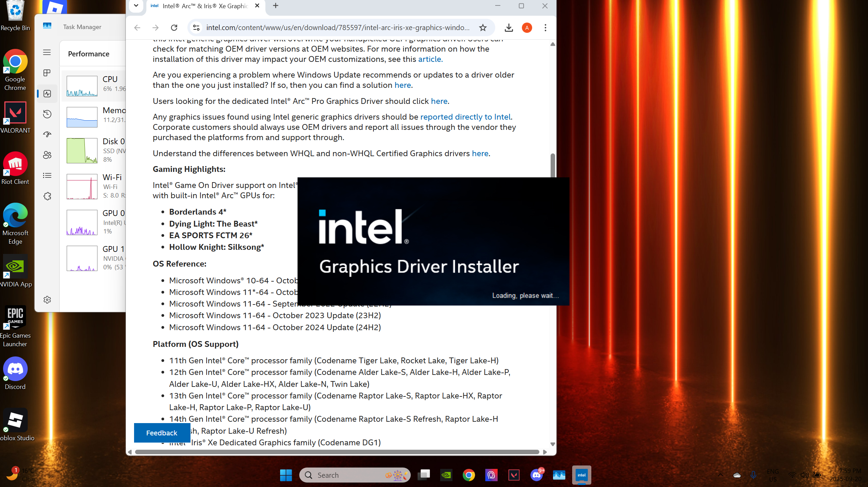Viewport: 868px width, 487px height.
Task: Open Details page in Task Manager sidebar
Action: click(47, 175)
